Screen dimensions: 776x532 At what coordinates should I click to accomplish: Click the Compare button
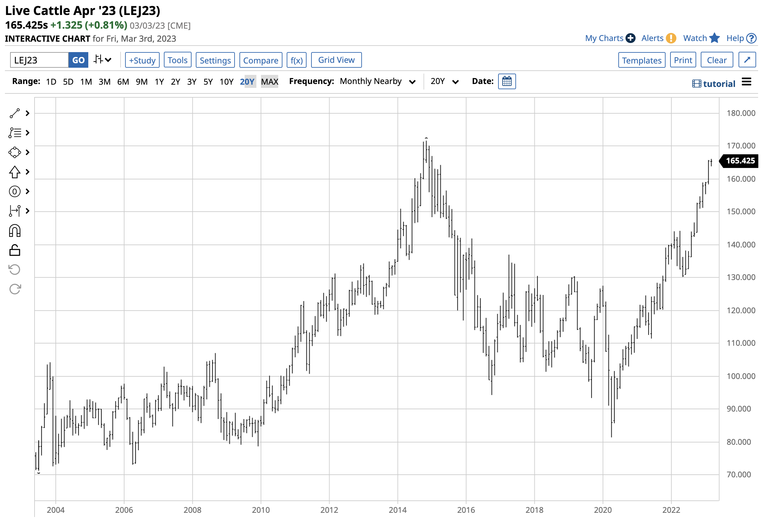pos(261,60)
